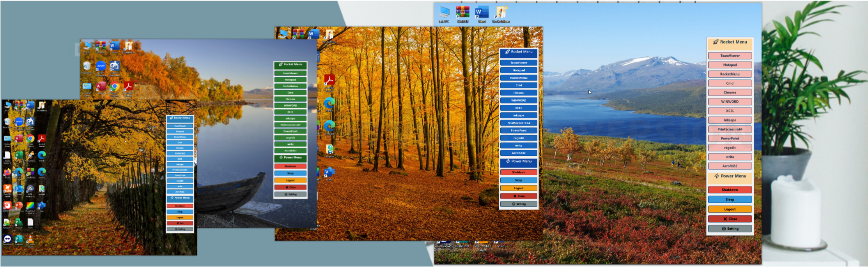Image resolution: width=868 pixels, height=271 pixels.
Task: Select inksape in the pink Rocket Menu
Action: [730, 120]
